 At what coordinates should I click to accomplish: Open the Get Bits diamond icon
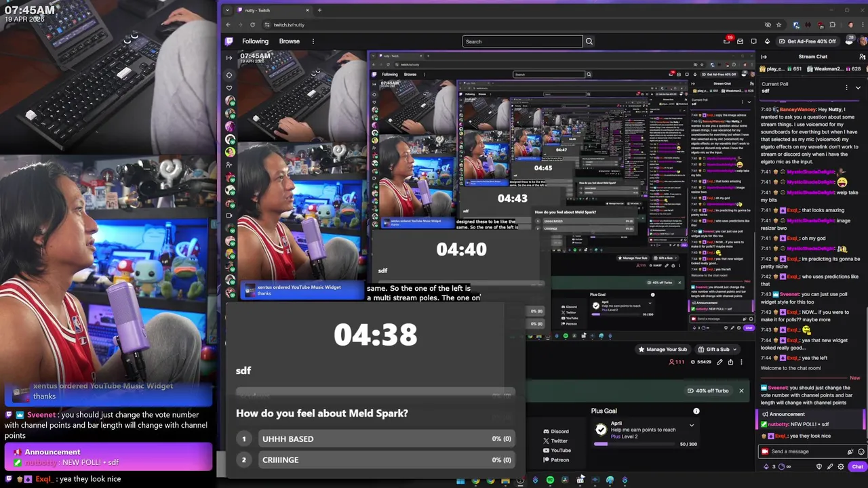pos(767,41)
